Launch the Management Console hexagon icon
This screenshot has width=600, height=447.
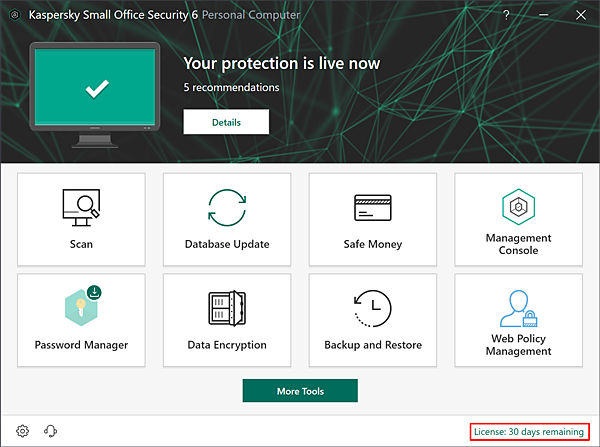(518, 205)
